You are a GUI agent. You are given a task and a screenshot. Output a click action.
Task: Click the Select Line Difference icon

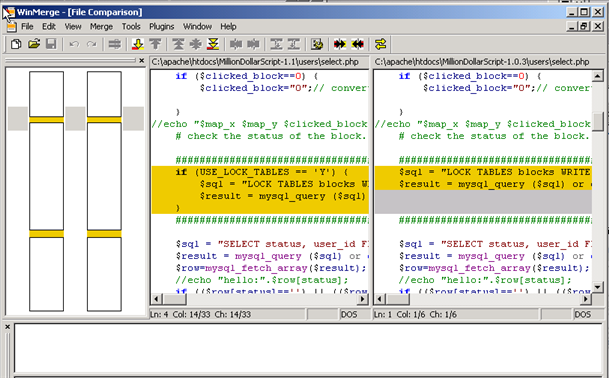pyautogui.click(x=115, y=44)
